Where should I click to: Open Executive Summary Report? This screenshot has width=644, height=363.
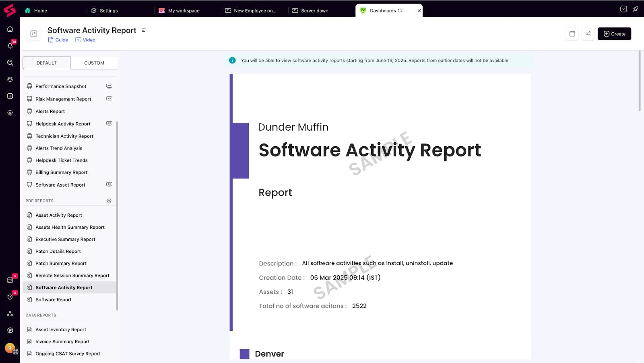point(65,240)
